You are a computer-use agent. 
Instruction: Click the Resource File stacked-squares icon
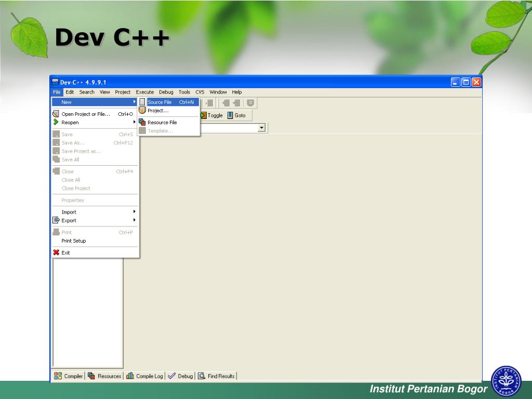[x=142, y=122]
